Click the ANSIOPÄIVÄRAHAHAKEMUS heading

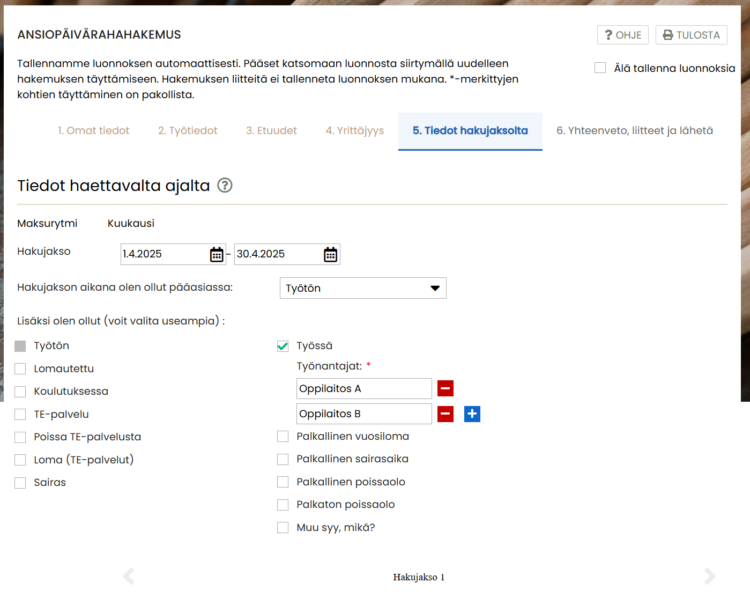click(99, 34)
